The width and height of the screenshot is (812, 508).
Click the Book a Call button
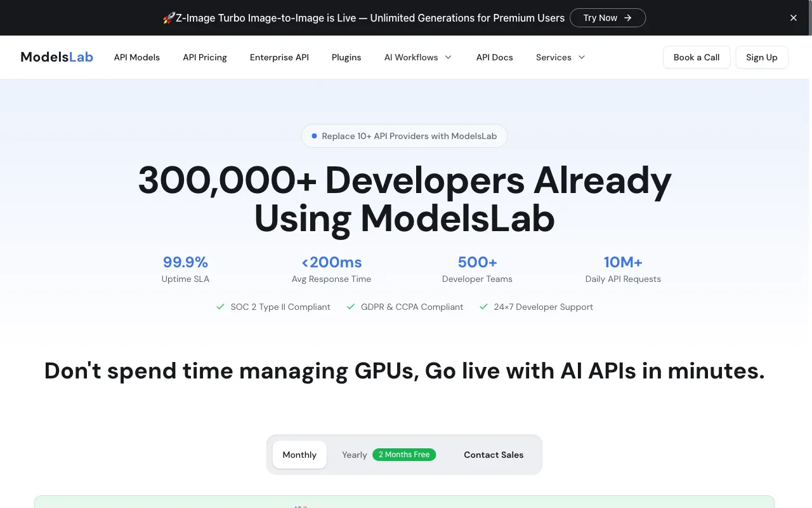(697, 57)
